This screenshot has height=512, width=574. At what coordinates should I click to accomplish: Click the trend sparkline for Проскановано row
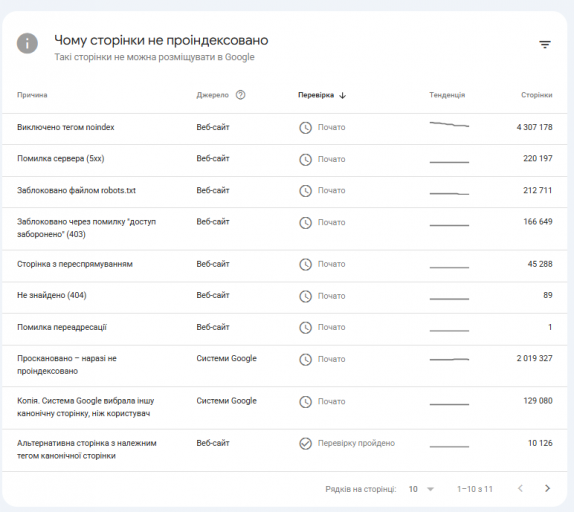click(449, 359)
